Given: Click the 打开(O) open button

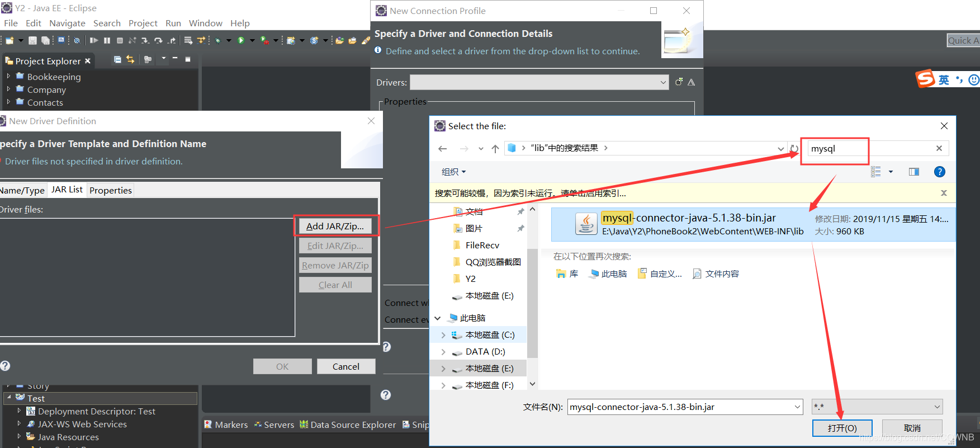Looking at the screenshot, I should 842,428.
